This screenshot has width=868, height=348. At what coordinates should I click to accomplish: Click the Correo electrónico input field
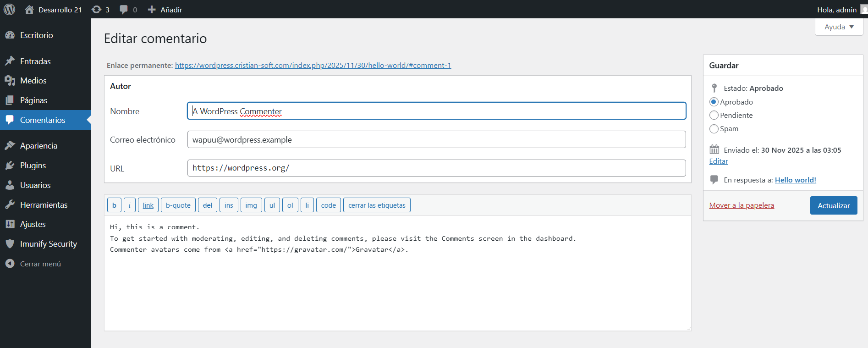[436, 140]
